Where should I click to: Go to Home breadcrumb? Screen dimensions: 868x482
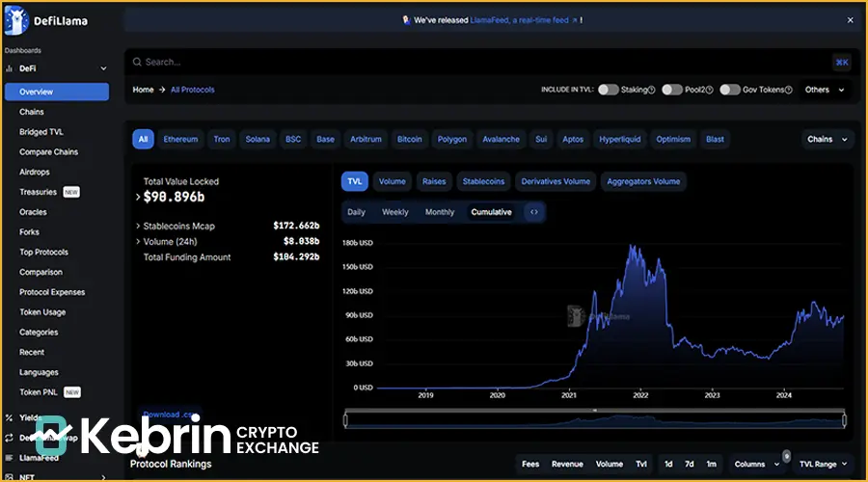coord(143,90)
